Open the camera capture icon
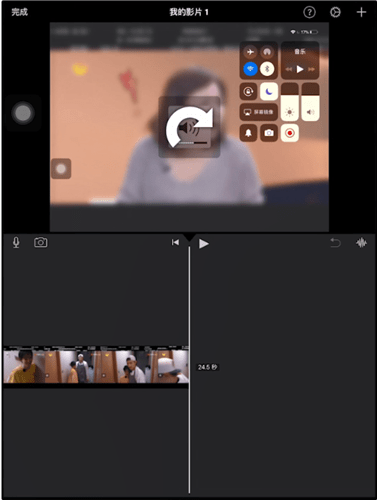 tap(41, 242)
